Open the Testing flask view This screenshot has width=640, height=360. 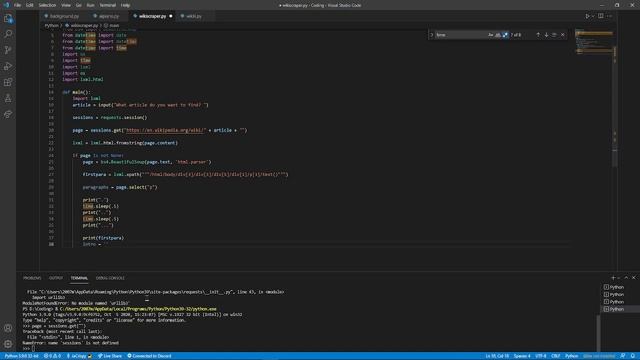tap(8, 98)
